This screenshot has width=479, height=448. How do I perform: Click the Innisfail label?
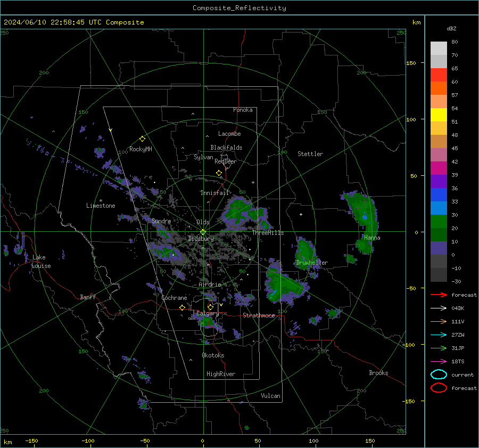tap(214, 193)
